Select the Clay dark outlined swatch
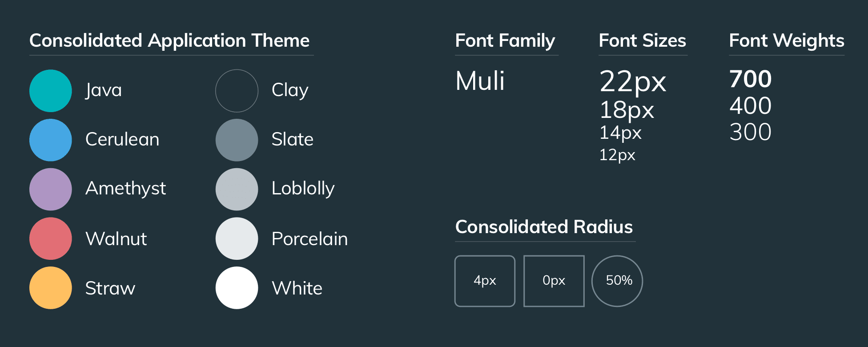The width and height of the screenshot is (868, 347). [237, 91]
